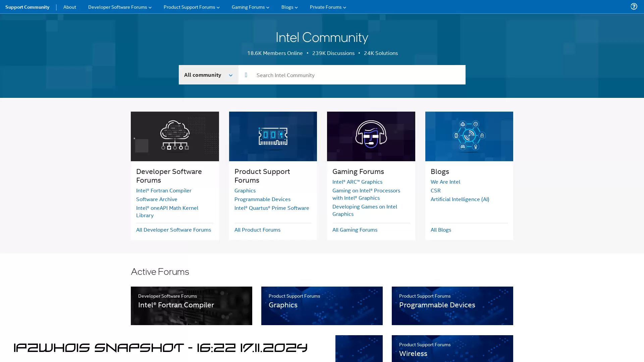Open Blogs card heading
This screenshot has width=644, height=362.
point(439,171)
